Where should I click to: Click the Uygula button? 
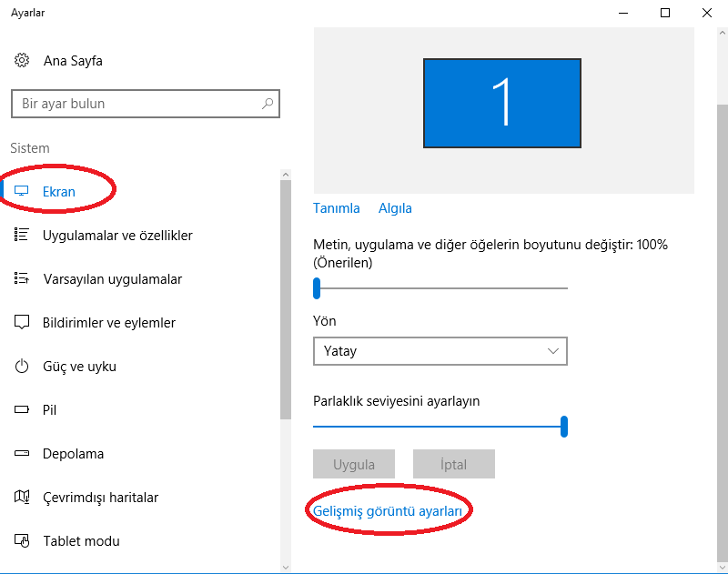pos(353,464)
